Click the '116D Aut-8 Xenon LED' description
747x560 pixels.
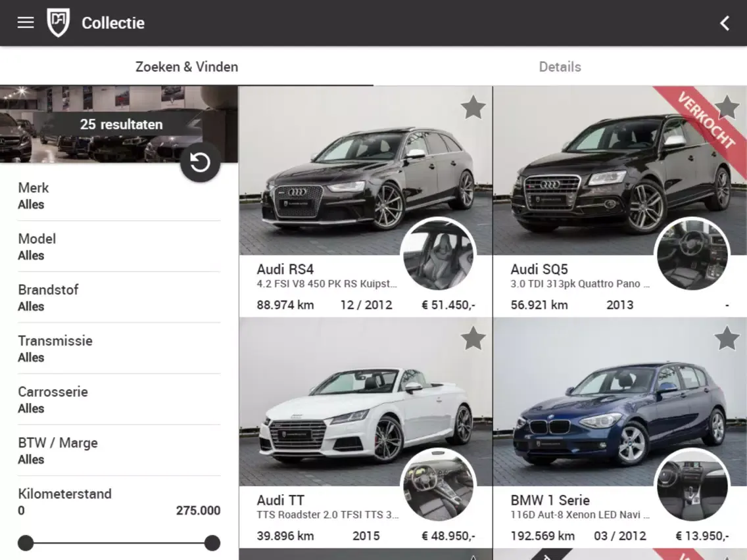580,515
